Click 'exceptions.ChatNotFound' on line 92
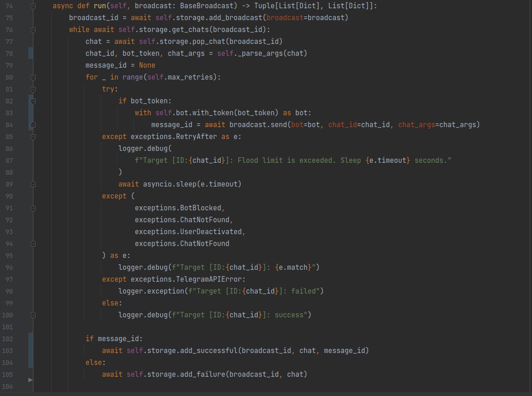Screen dimensions: 532x396 point(182,219)
